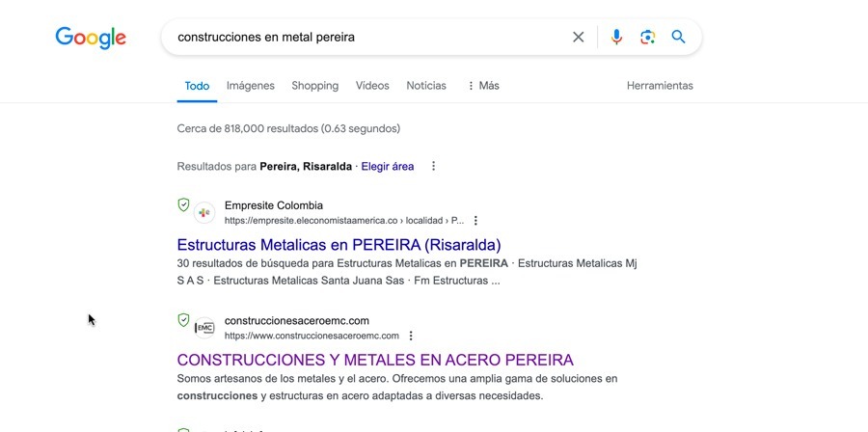Click the Empresite Colombia site name
The width and height of the screenshot is (868, 432).
[x=274, y=205]
